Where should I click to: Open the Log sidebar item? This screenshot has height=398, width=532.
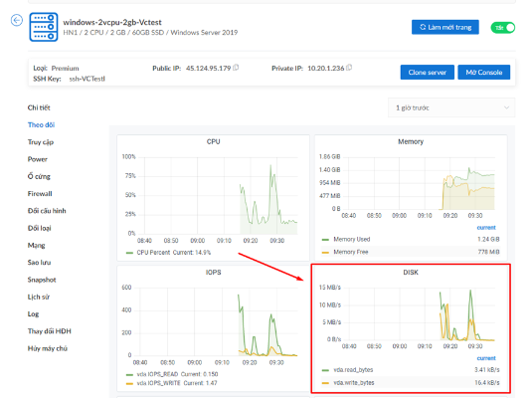tap(33, 313)
